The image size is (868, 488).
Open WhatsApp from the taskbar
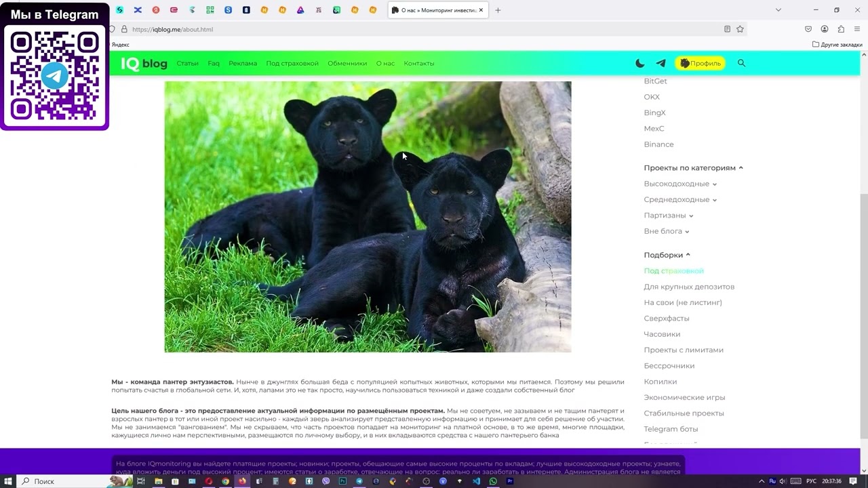coord(493,481)
